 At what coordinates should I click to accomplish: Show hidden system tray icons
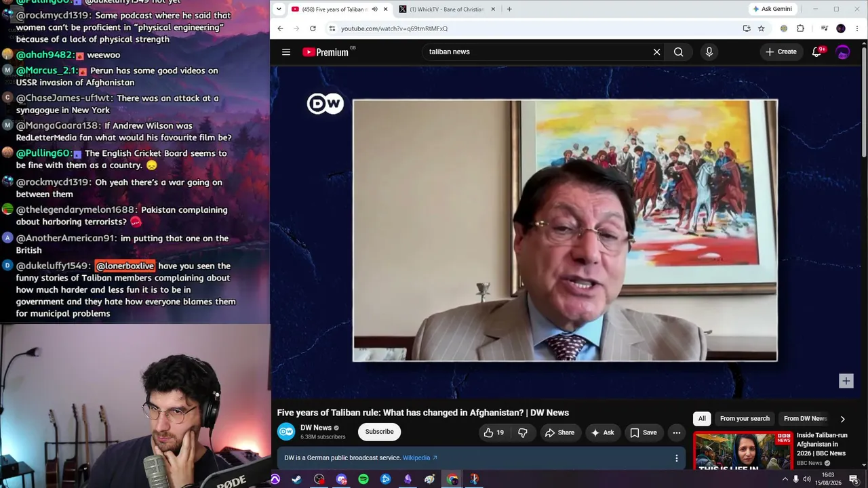click(x=785, y=479)
